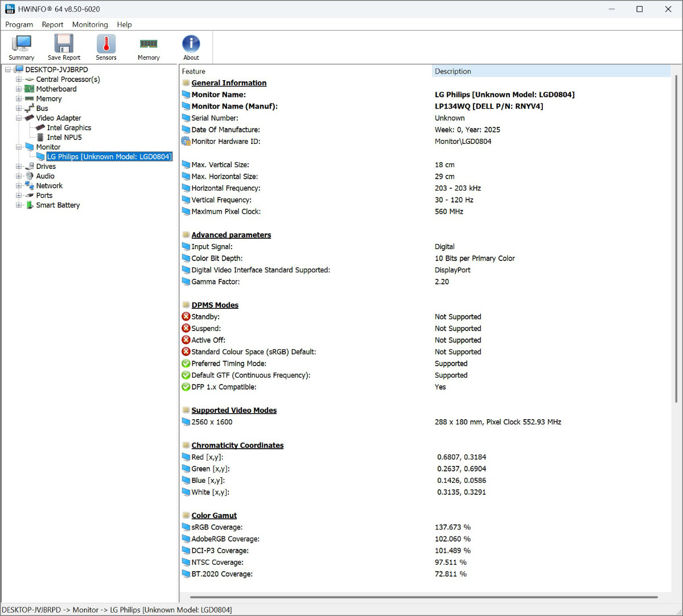This screenshot has height=616, width=683.
Task: Collapse the Monitor tree node
Action: 19,147
